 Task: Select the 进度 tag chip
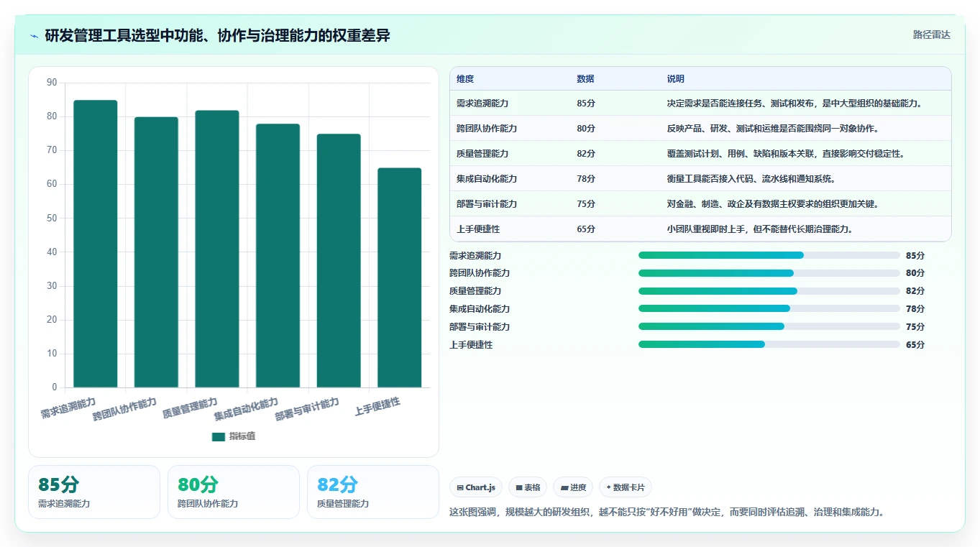point(573,487)
